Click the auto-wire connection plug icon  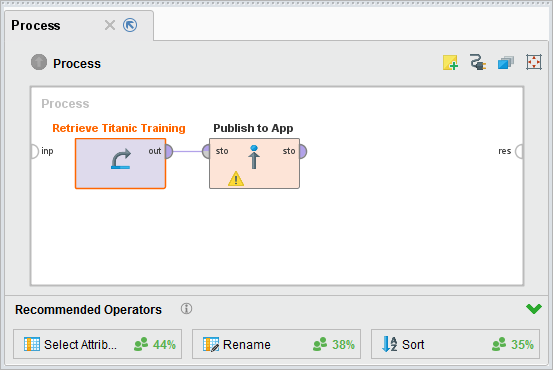point(478,62)
